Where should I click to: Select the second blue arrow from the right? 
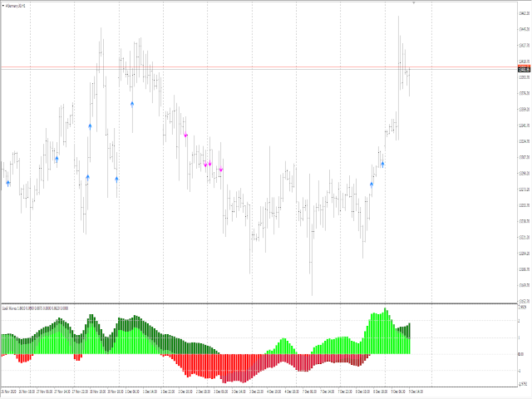pos(372,185)
